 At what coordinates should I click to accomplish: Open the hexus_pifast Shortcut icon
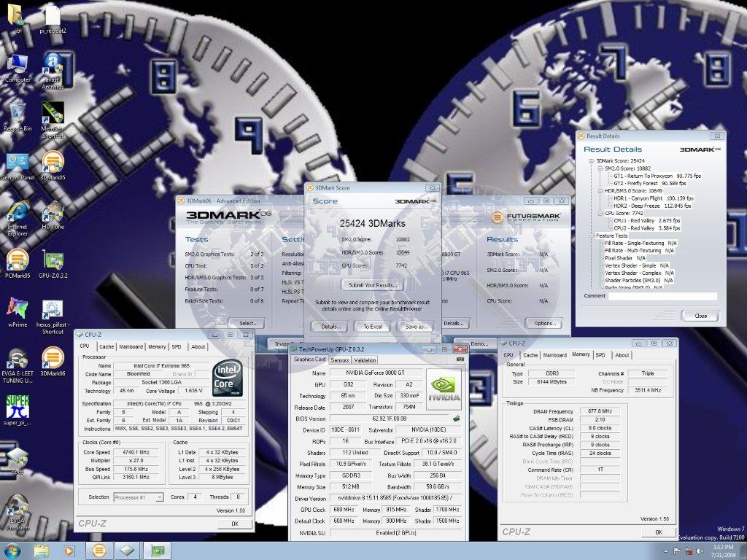tap(53, 316)
